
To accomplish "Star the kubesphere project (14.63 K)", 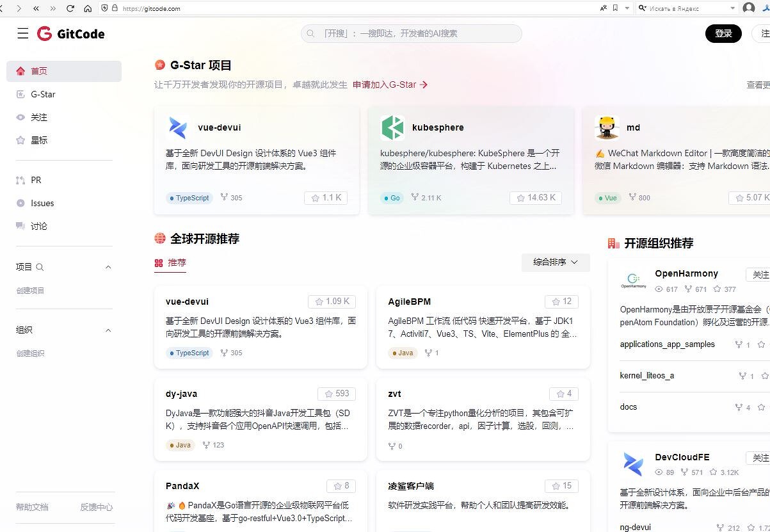I will [536, 198].
